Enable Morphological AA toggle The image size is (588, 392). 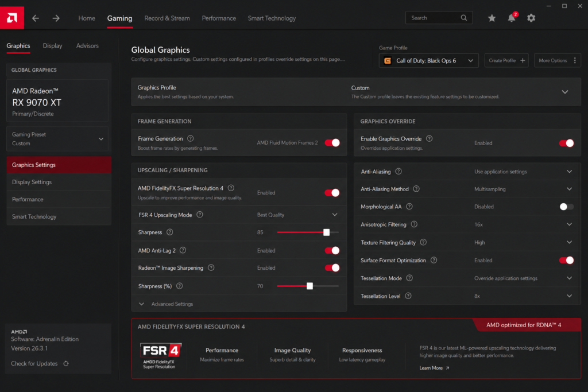pyautogui.click(x=566, y=207)
